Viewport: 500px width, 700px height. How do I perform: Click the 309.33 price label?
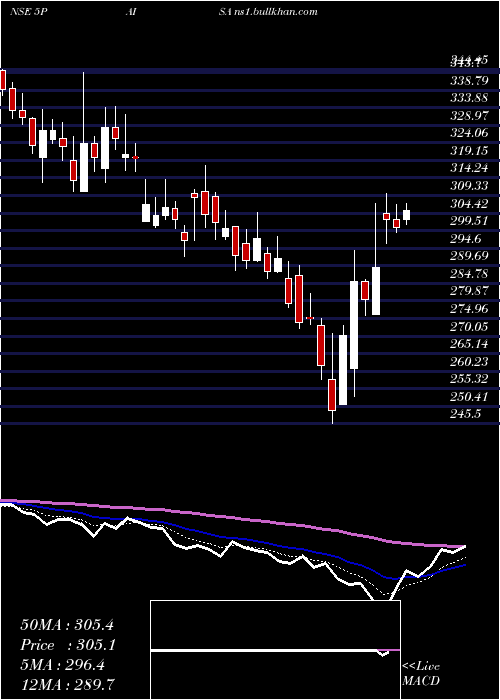[x=469, y=186]
